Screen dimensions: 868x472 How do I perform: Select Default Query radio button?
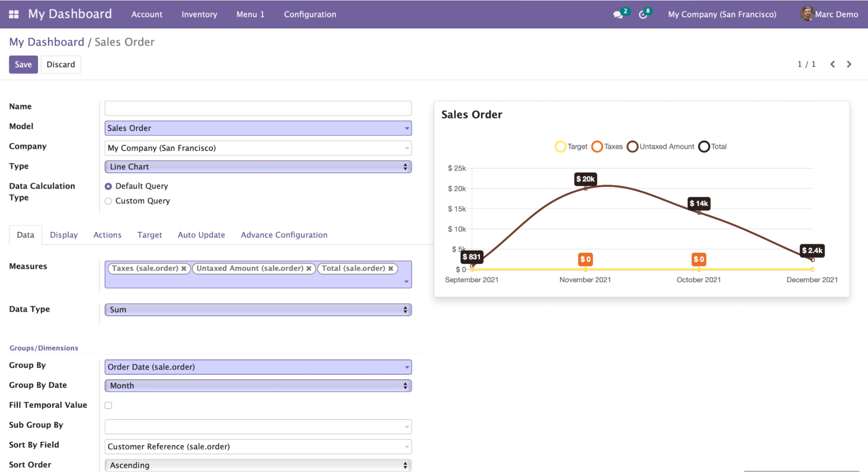click(109, 186)
